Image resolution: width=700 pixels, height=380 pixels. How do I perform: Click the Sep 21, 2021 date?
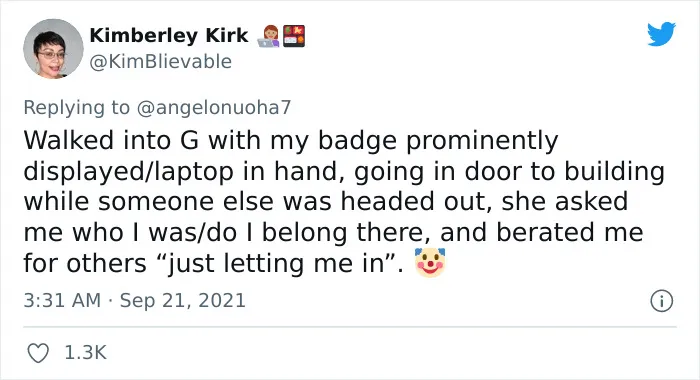[x=183, y=300]
